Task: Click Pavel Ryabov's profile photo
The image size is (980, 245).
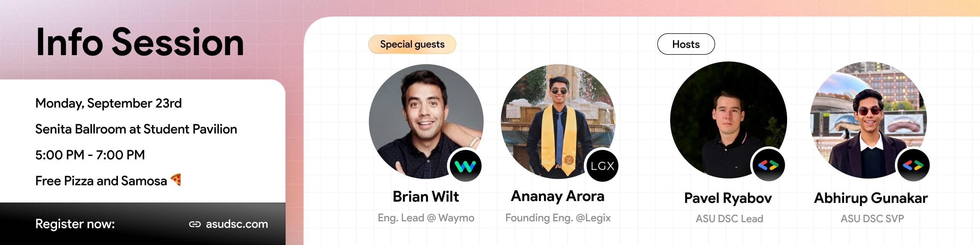Action: (x=728, y=120)
